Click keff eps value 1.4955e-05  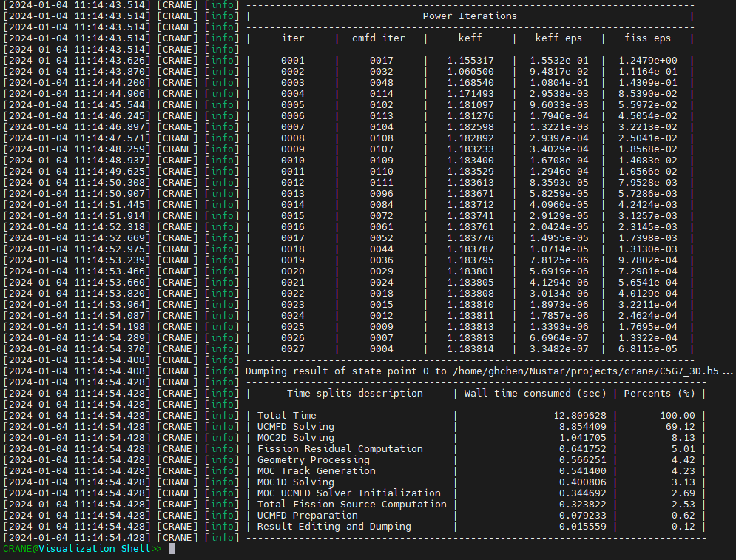point(559,238)
